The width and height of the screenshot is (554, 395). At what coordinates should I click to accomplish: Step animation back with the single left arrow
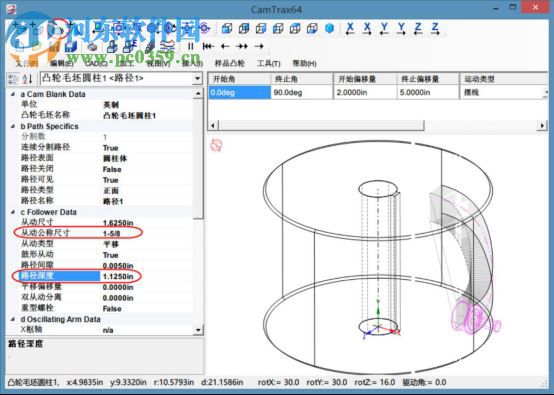point(225,46)
